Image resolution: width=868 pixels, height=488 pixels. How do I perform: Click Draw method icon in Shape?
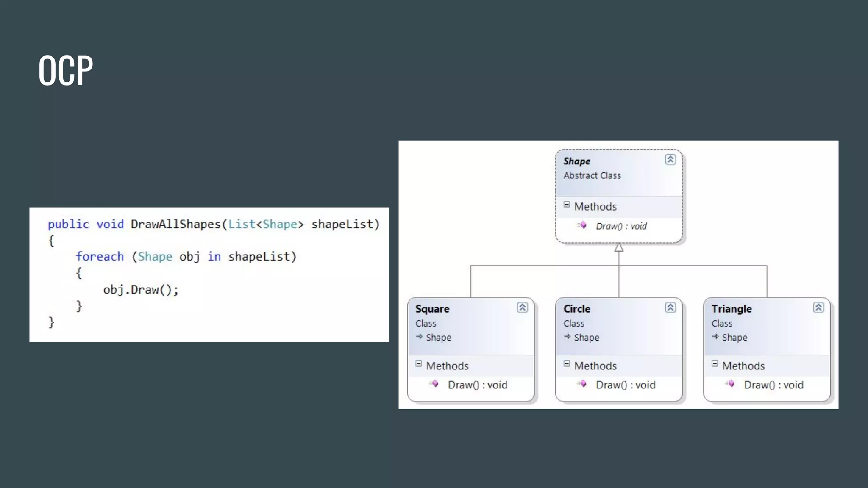582,225
